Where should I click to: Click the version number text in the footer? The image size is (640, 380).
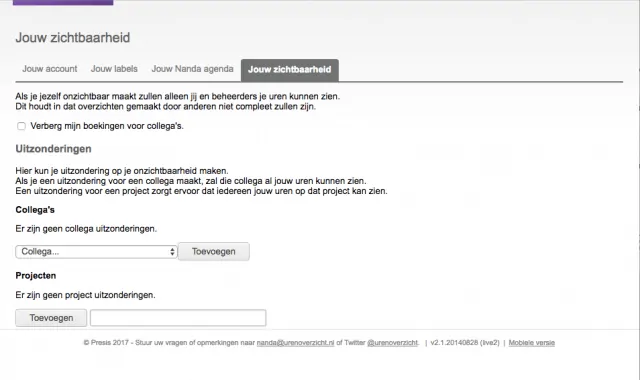465,343
